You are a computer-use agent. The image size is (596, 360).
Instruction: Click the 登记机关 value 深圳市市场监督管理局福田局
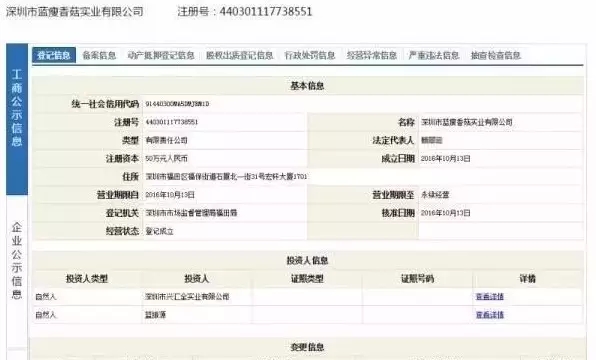191,213
